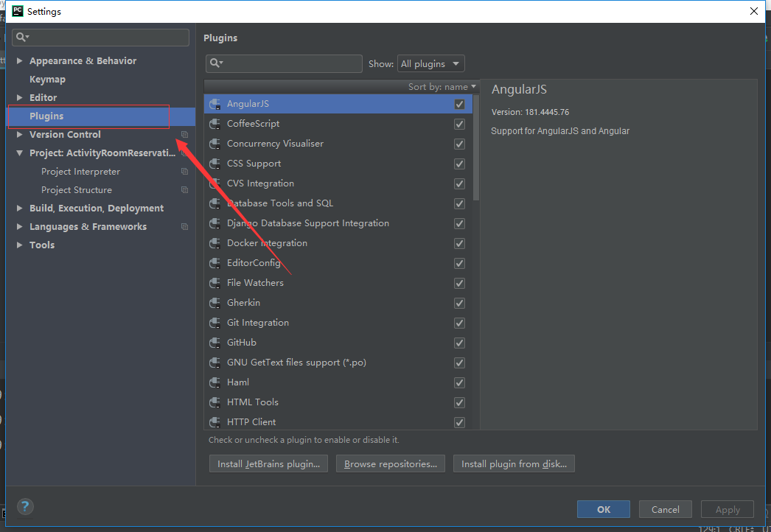Image resolution: width=771 pixels, height=532 pixels.
Task: Select Keymap in settings tree
Action: tap(47, 80)
